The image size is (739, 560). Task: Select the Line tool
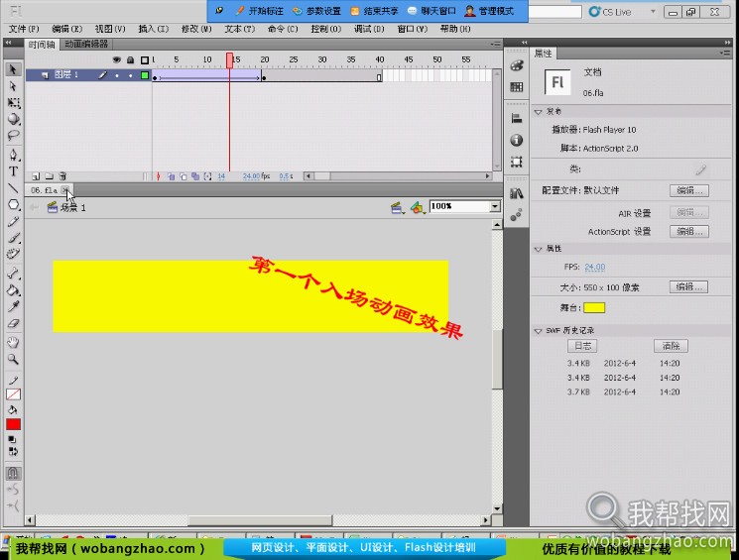coord(13,188)
